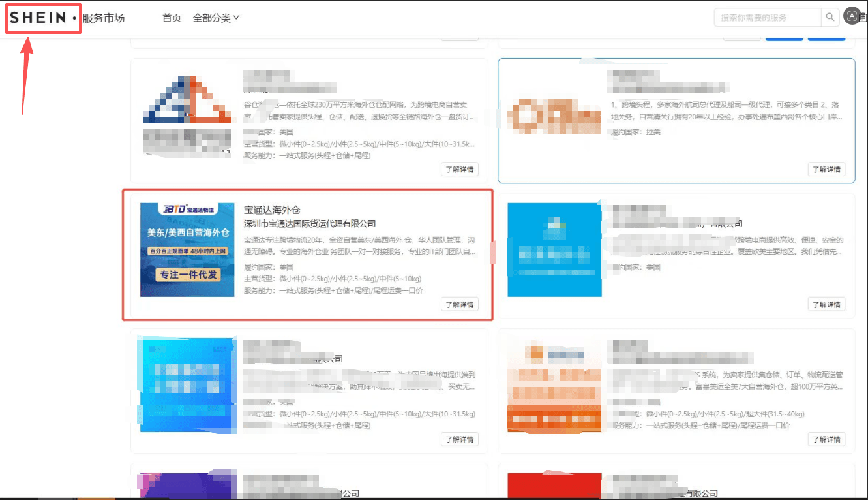Click 宝通达海外仓 title
Viewport: 868px width, 500px height.
pos(272,210)
